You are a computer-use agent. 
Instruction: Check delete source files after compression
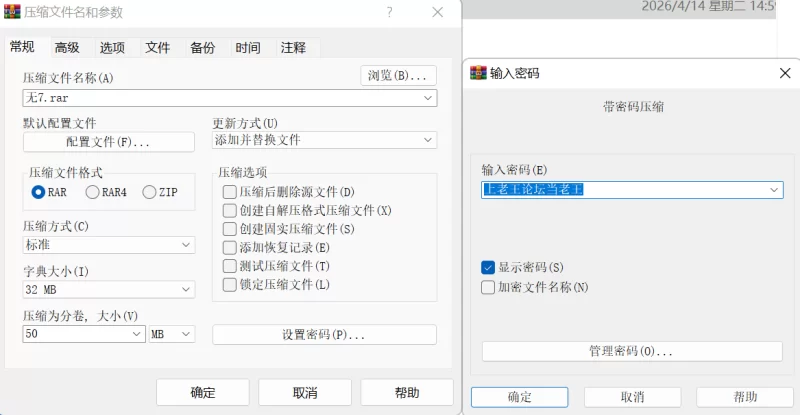[x=230, y=192]
